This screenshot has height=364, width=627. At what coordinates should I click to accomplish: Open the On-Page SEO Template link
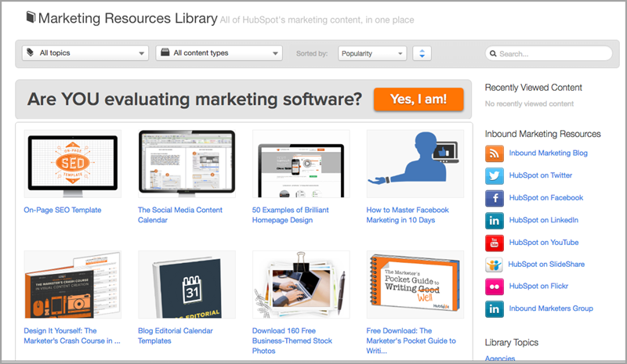(x=63, y=210)
